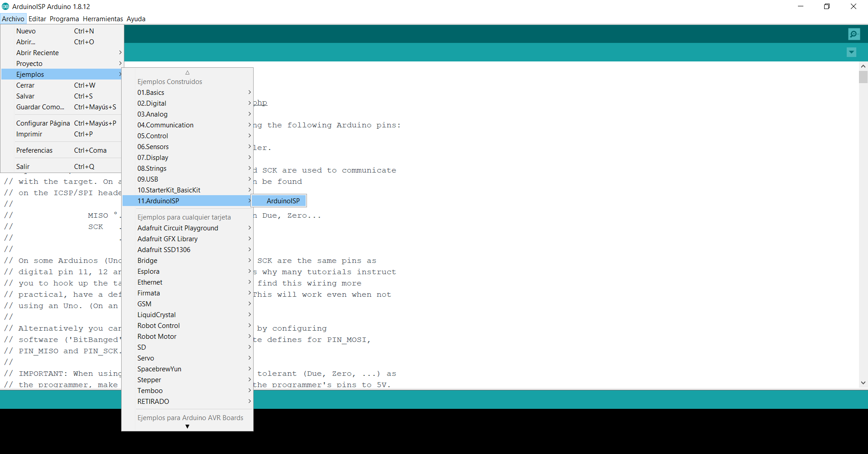Expand Adafruit SSD1306 examples
Screen dimensions: 868x454
pyautogui.click(x=187, y=250)
